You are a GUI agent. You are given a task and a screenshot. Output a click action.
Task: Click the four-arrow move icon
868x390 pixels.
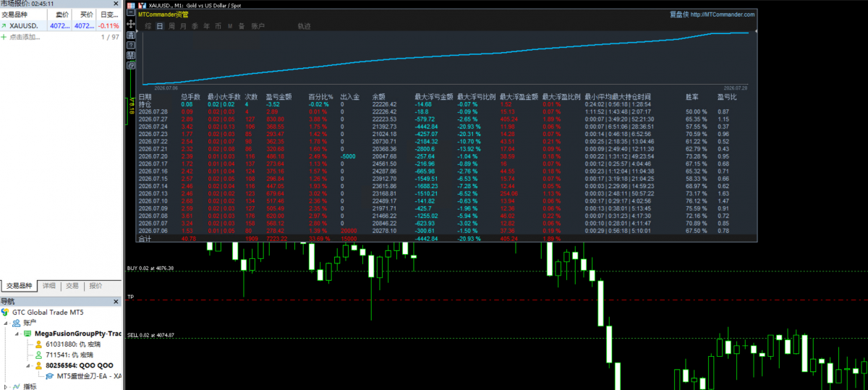[x=131, y=24]
